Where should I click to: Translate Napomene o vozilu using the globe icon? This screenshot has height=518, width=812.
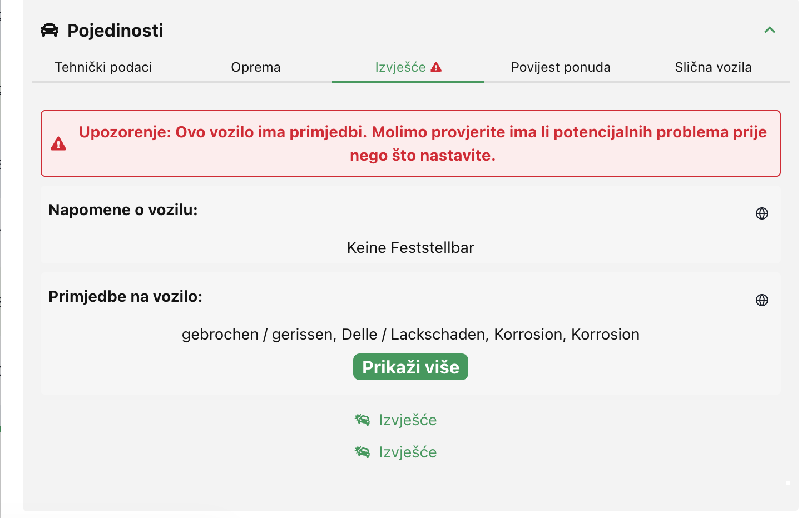(762, 213)
